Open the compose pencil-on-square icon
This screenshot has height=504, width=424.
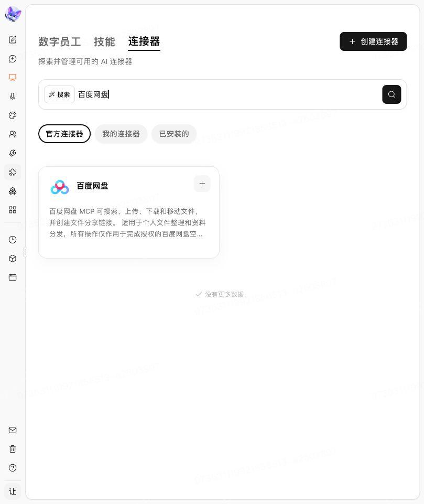pos(13,40)
